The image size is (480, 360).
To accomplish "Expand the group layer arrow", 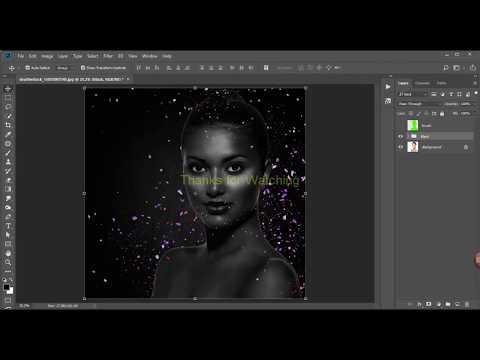I will point(409,136).
